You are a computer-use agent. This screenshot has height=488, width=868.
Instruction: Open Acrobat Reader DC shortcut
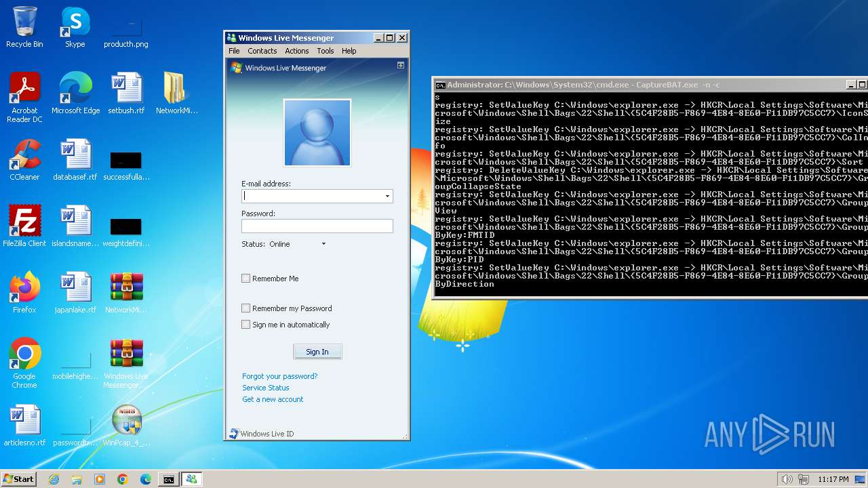pyautogui.click(x=24, y=98)
